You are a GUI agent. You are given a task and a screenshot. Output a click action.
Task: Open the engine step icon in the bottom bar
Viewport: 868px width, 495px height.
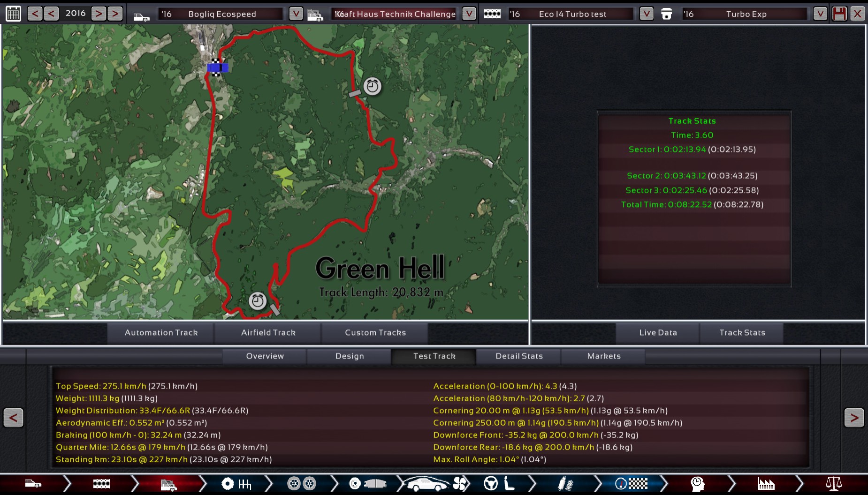pos(101,483)
